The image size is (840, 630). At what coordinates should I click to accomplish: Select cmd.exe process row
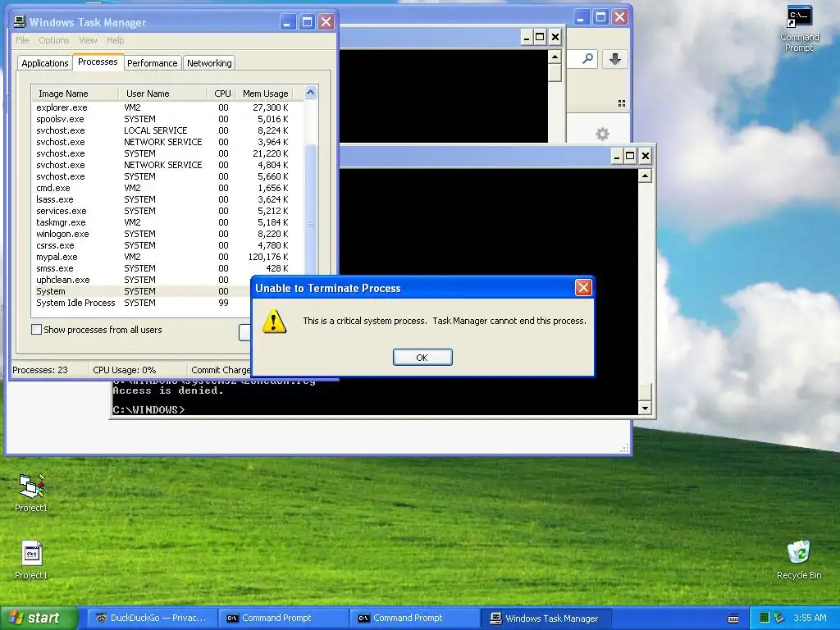[x=167, y=188]
